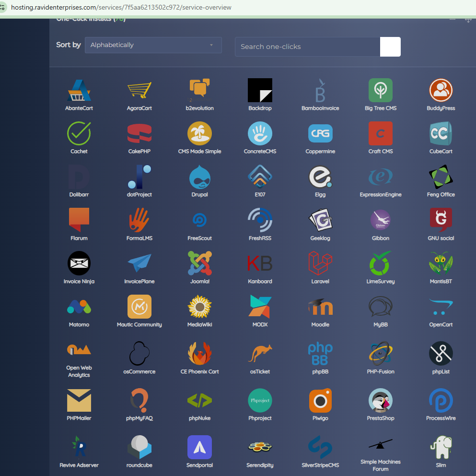
Task: Open the MantisBT bug tracker icon
Action: coord(441,263)
